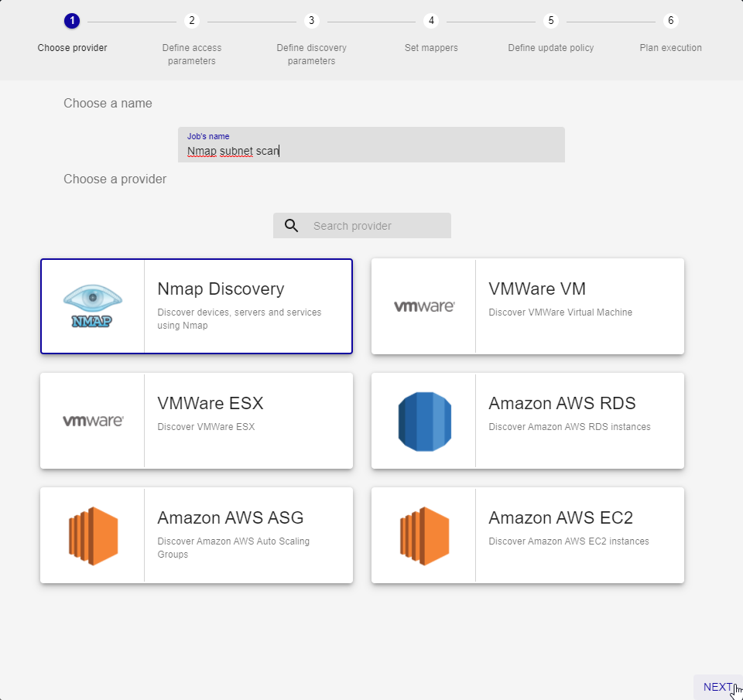The image size is (743, 700).
Task: Click the blue Amazon AWS RDS icon
Action: coord(425,422)
